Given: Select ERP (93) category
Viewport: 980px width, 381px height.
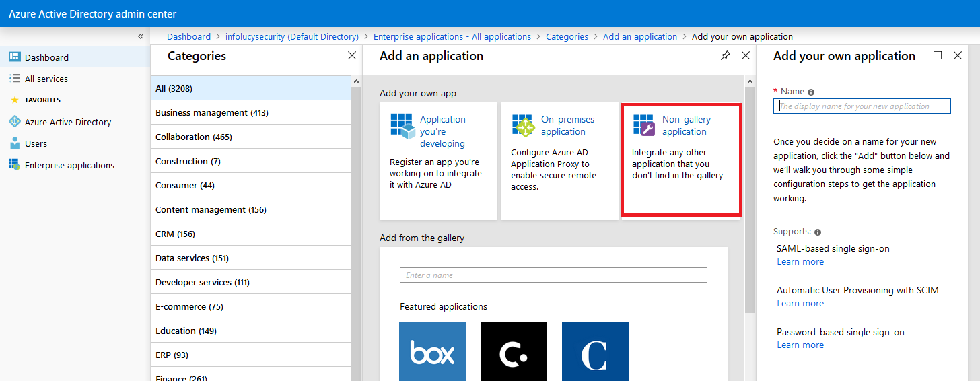Looking at the screenshot, I should point(250,355).
